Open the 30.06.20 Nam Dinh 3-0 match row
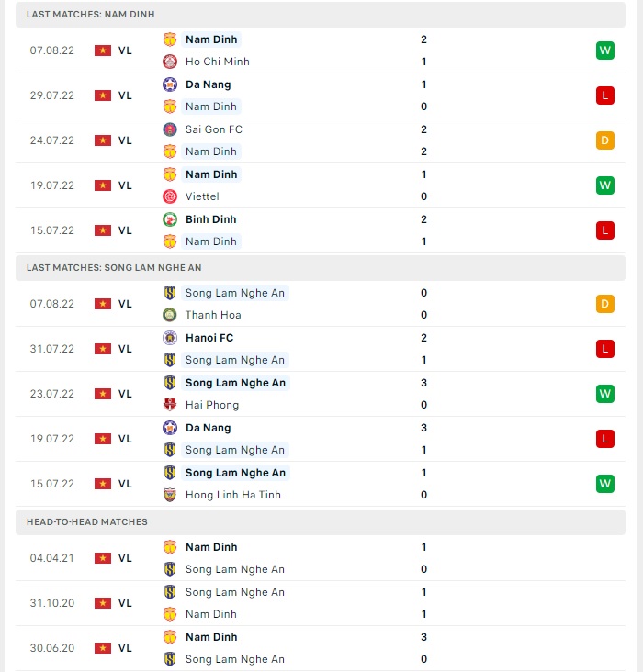This screenshot has width=643, height=672. click(321, 648)
